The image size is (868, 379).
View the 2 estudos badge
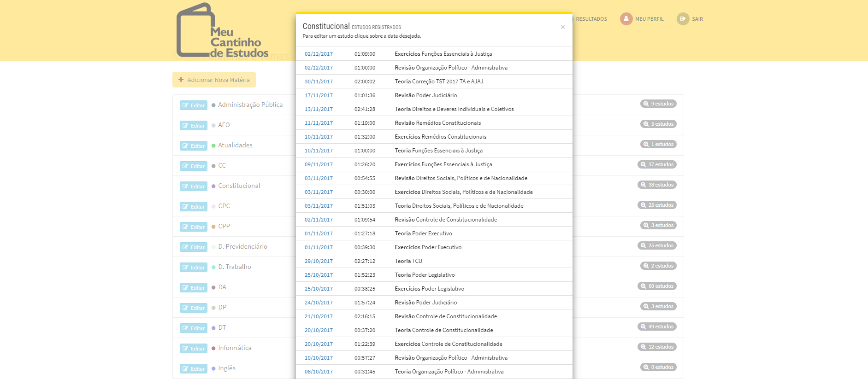click(x=658, y=266)
